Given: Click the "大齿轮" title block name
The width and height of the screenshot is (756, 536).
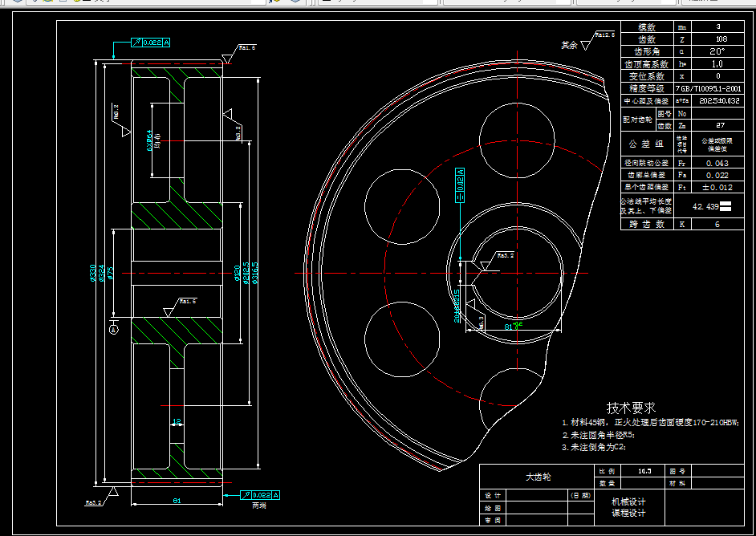Looking at the screenshot, I should tap(538, 477).
